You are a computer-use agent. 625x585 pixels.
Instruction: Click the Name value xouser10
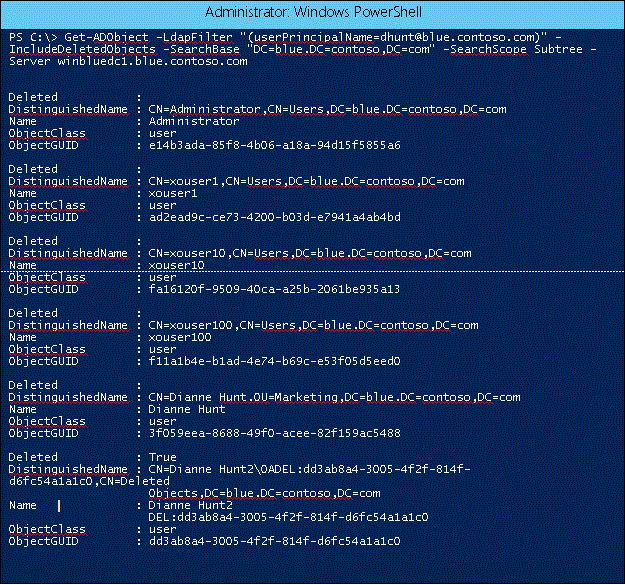pos(176,265)
